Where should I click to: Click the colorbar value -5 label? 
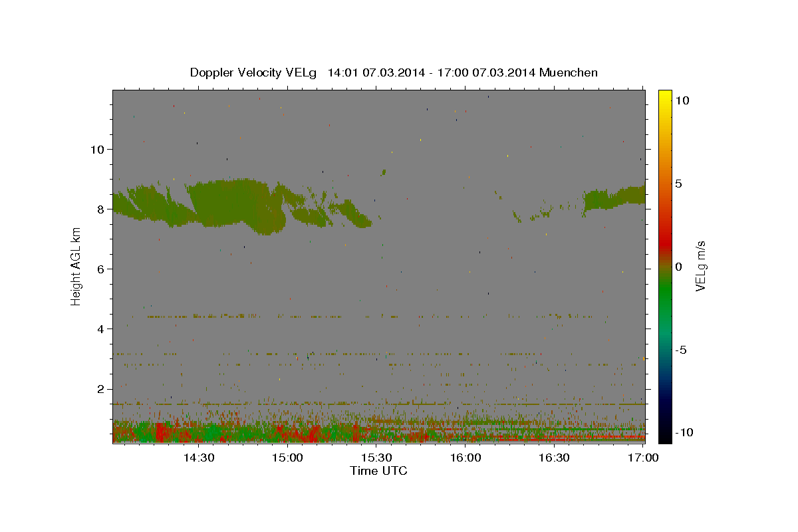pyautogui.click(x=680, y=350)
